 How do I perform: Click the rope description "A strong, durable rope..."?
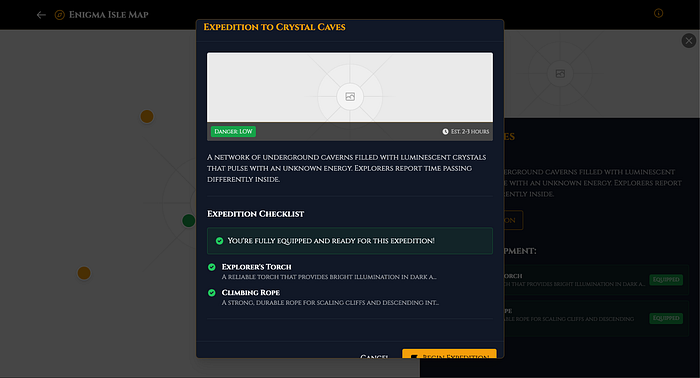pyautogui.click(x=330, y=303)
